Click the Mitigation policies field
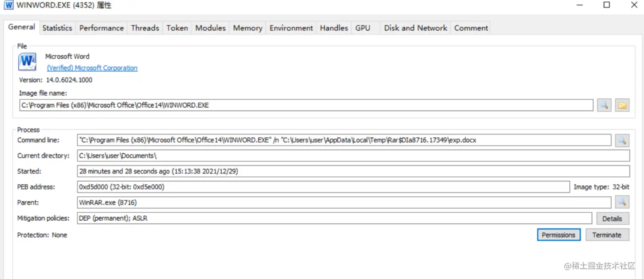This screenshot has height=279, width=644. coord(335,218)
